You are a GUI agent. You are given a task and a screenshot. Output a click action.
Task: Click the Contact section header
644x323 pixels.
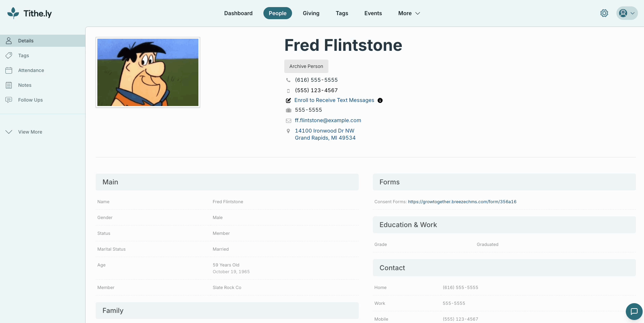[x=504, y=268]
